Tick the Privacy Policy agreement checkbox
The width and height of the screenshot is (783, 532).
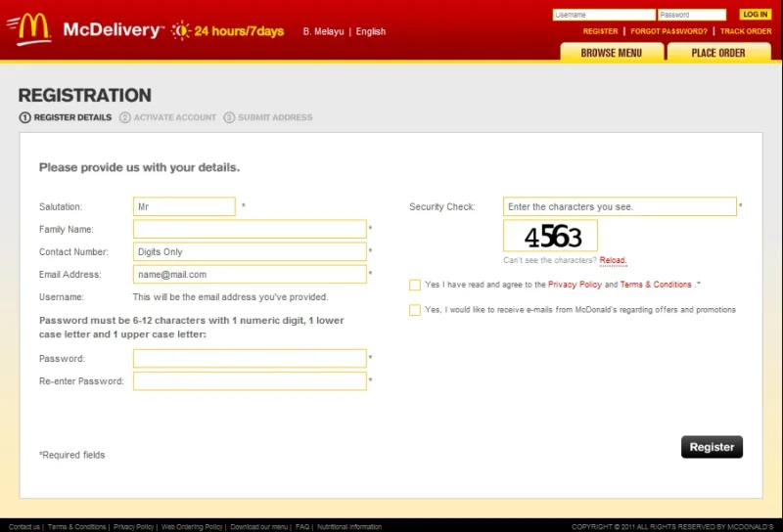pyautogui.click(x=414, y=285)
